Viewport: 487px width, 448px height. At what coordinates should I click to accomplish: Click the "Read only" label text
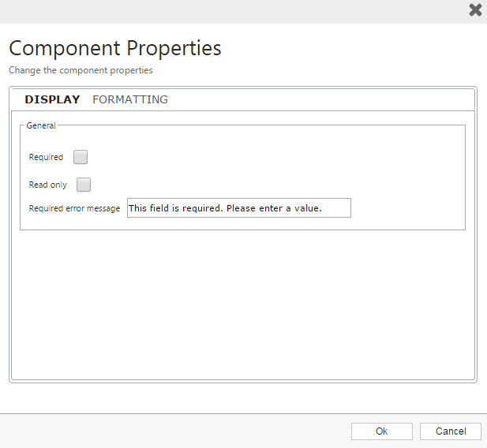pyautogui.click(x=47, y=185)
